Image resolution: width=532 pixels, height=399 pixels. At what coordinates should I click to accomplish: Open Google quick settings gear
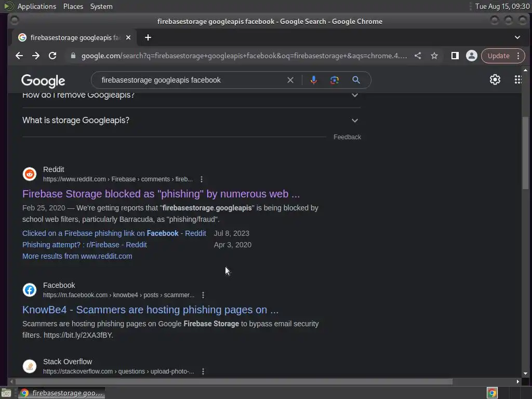pos(495,79)
